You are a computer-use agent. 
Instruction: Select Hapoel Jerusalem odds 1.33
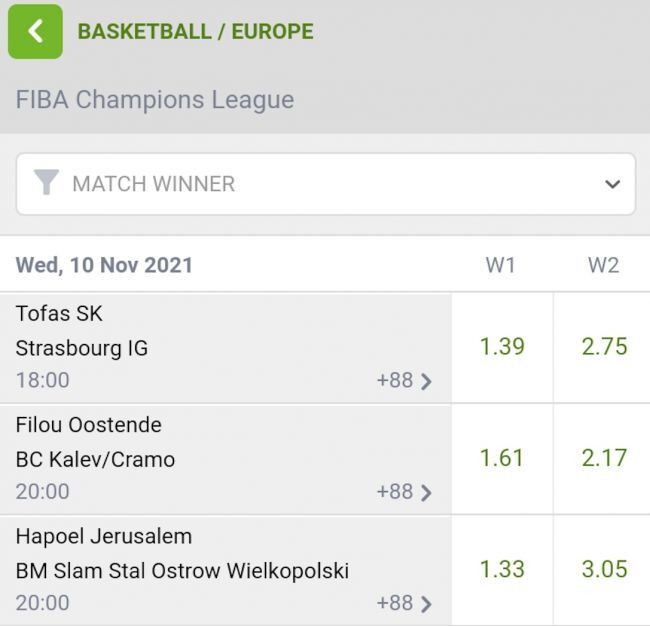502,569
